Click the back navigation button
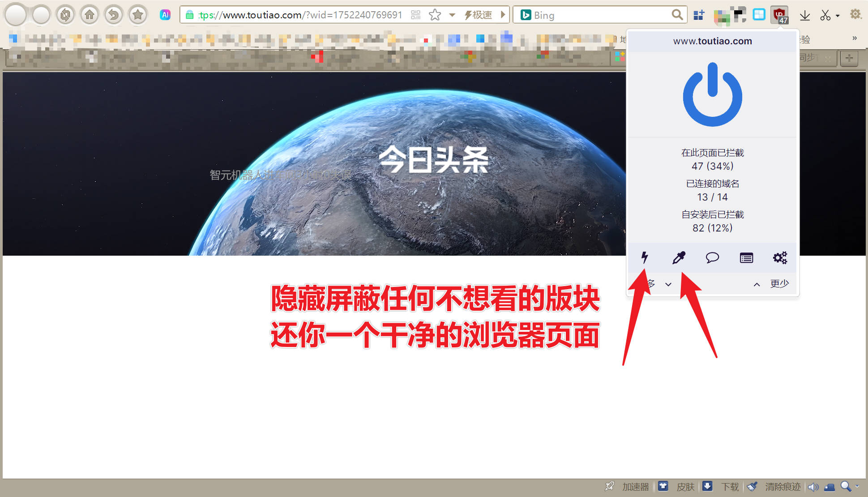868x497 pixels. [x=16, y=14]
